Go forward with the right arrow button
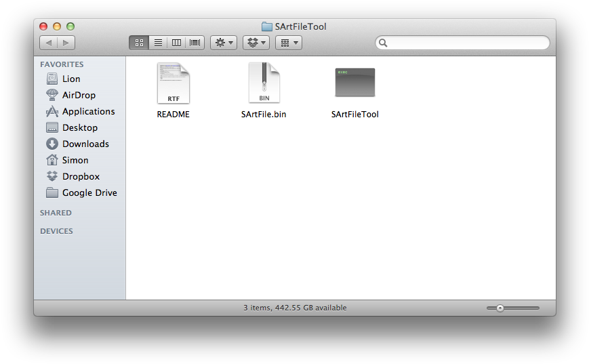Screen dimensions: 589x364 pos(66,43)
